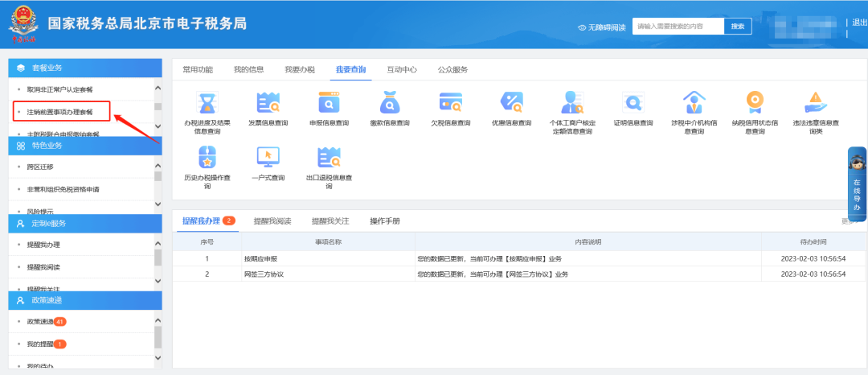Open the 发票信息查询 icon
This screenshot has width=868, height=375.
tap(268, 103)
